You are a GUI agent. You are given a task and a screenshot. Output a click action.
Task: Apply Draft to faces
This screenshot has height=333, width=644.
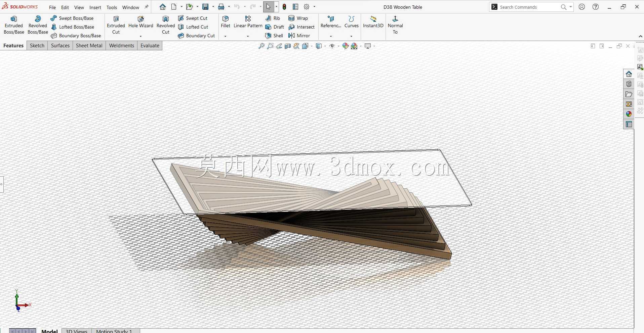(275, 27)
